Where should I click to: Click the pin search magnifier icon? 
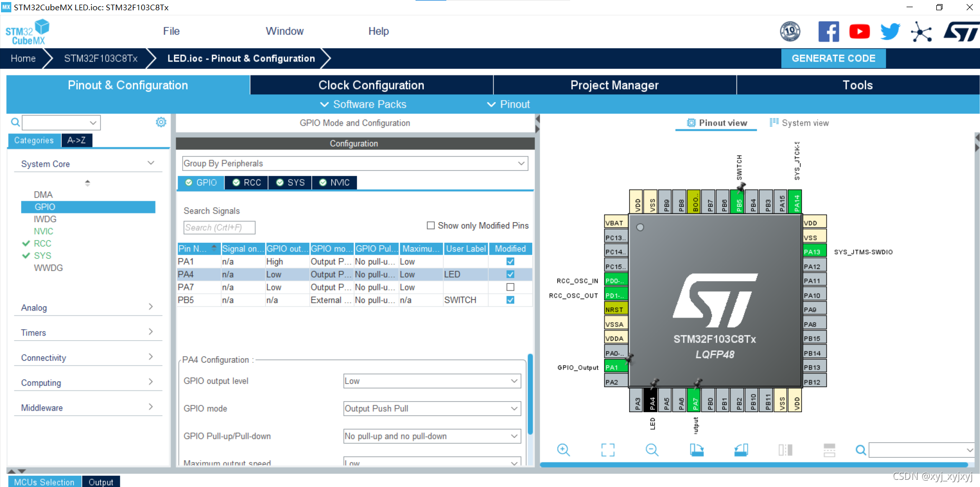click(861, 450)
